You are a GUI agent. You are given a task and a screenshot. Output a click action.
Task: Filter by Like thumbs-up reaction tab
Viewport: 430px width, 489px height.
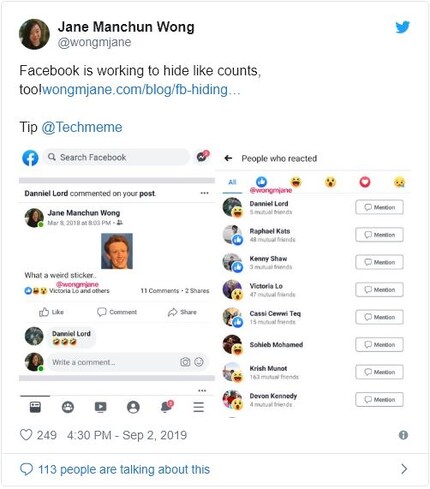point(261,182)
